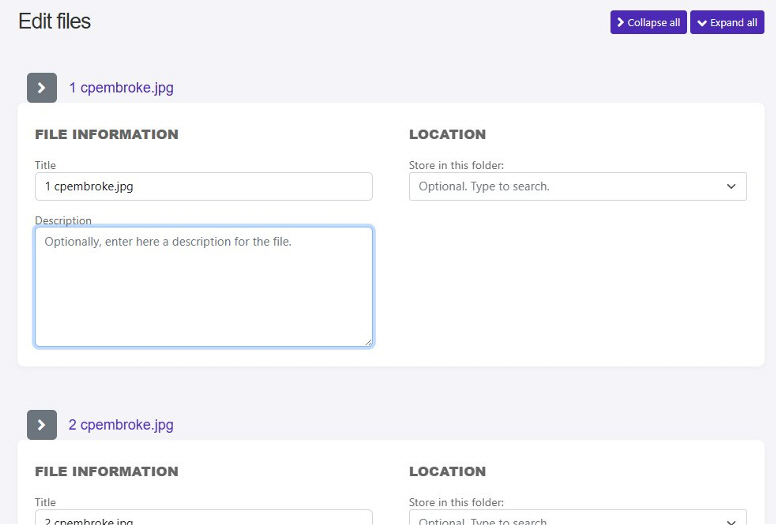Viewport: 777px width, 525px height.
Task: Click the Description label above the textarea
Action: coord(63,220)
